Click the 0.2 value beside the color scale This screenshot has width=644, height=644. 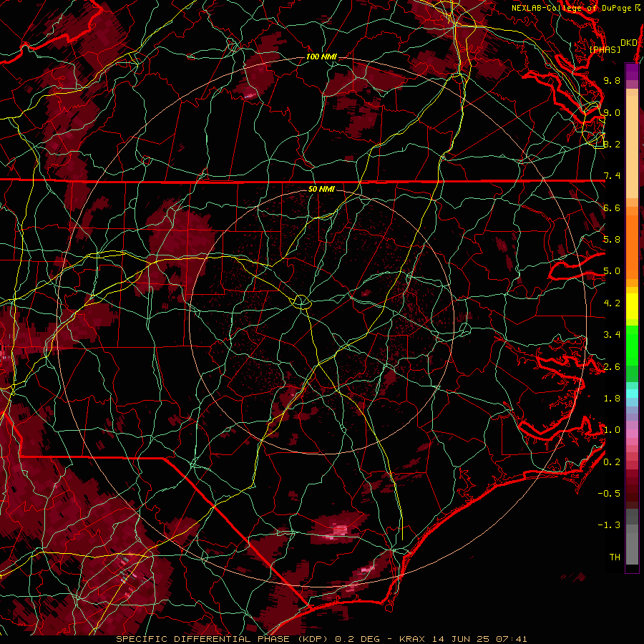click(612, 462)
